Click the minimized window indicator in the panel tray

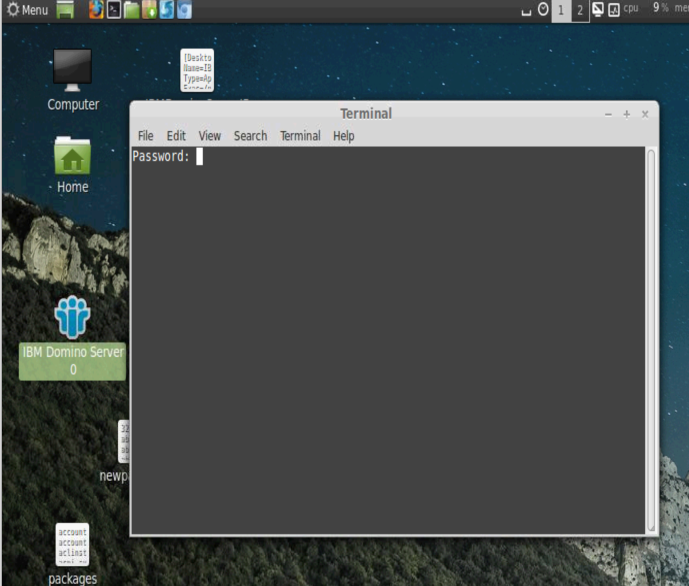(526, 12)
